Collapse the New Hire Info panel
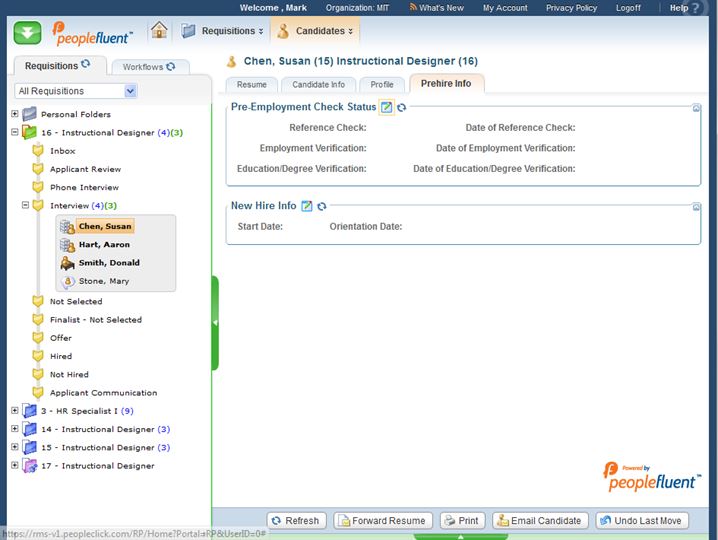718x540 pixels. click(x=696, y=207)
